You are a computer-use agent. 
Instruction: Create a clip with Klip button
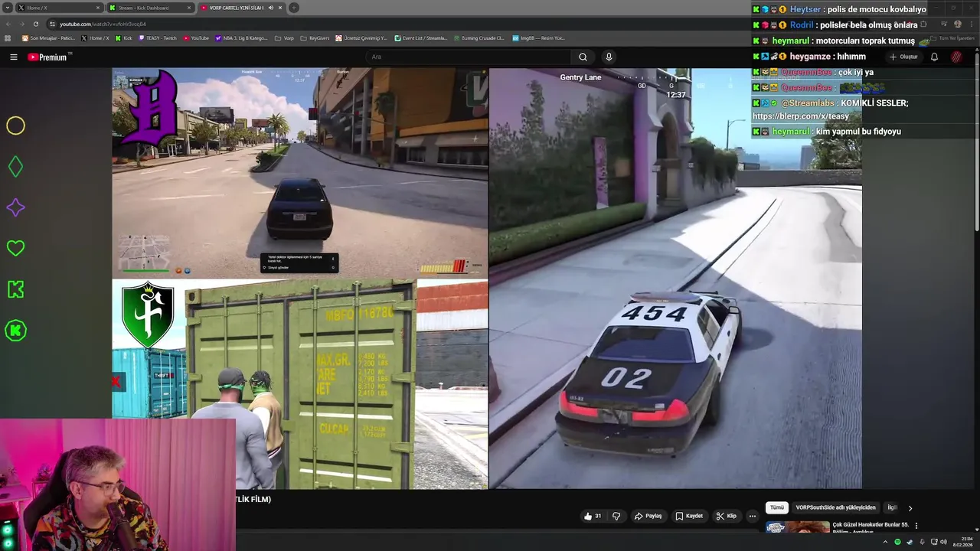(x=727, y=516)
